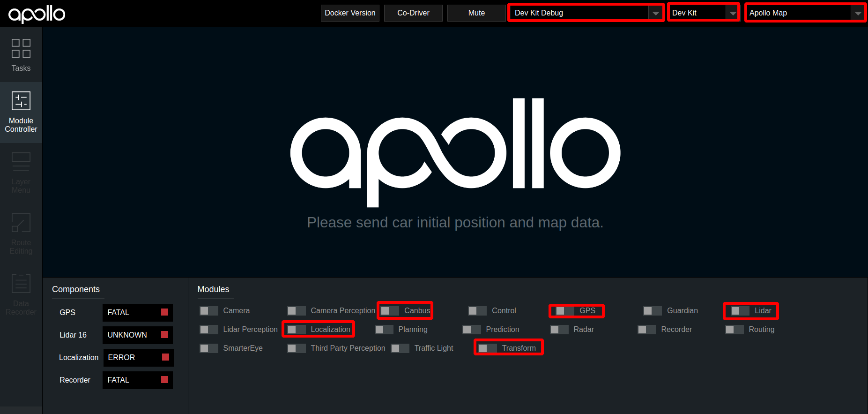Click the red indicator beside UNKNOWN status
The height and width of the screenshot is (414, 868).
(164, 335)
